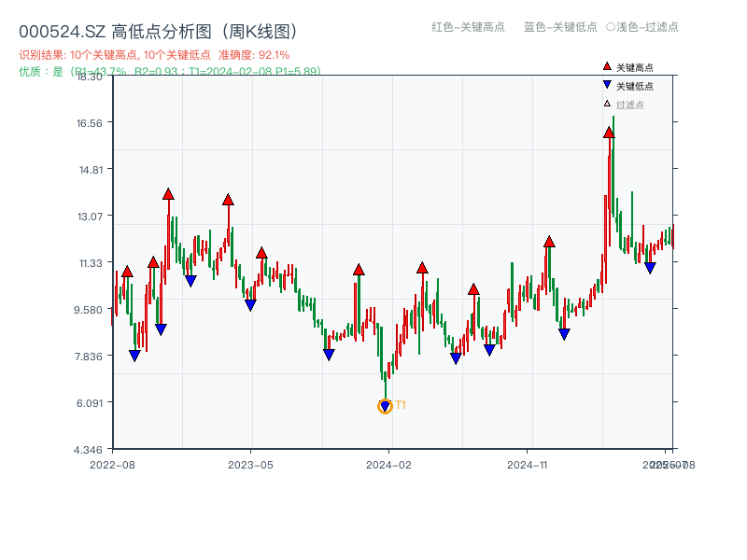Click blue low marker directly above 2023-05 label
This screenshot has width=747, height=560.
point(250,305)
